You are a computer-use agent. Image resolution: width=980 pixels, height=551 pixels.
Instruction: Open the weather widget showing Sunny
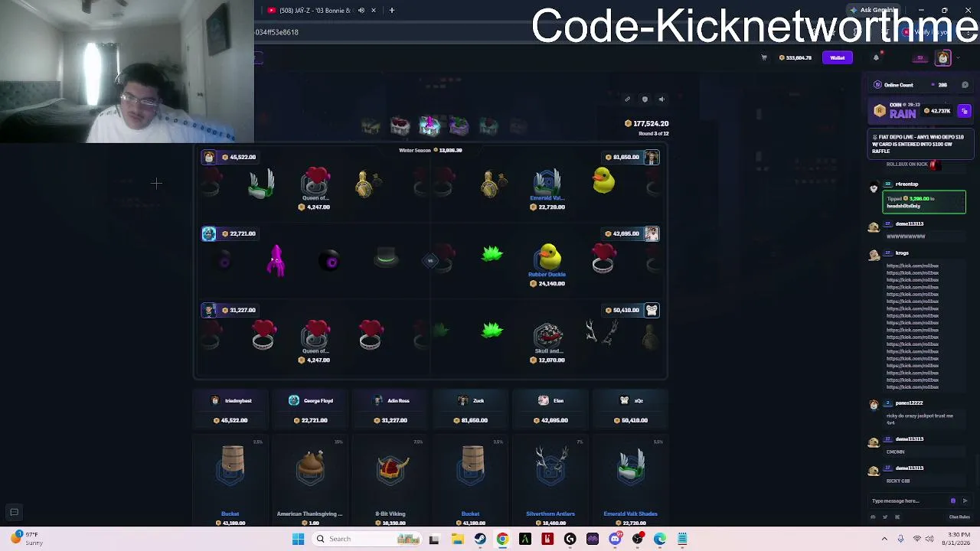(x=28, y=539)
